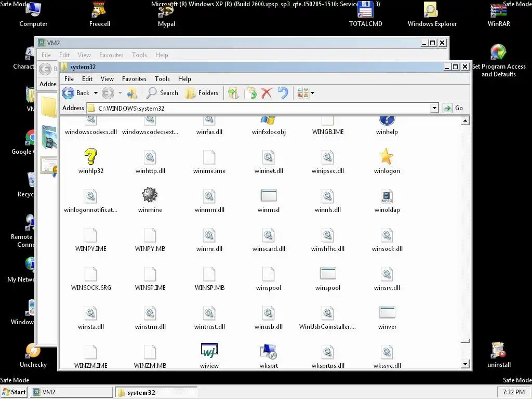Click the taskbar clock showing 7:32 PM
The height and width of the screenshot is (399, 532).
(x=514, y=392)
